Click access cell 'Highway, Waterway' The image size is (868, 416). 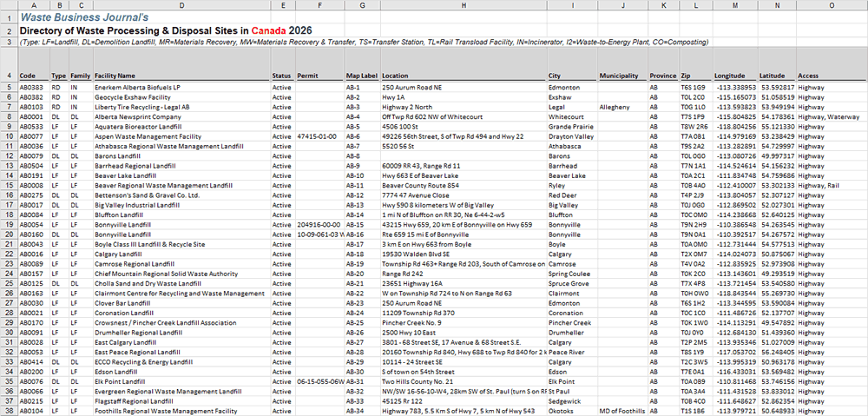pyautogui.click(x=832, y=117)
